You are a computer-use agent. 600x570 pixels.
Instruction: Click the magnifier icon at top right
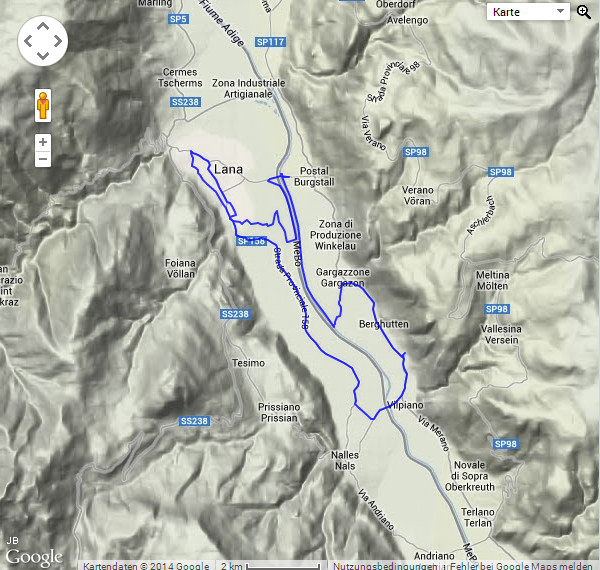584,12
